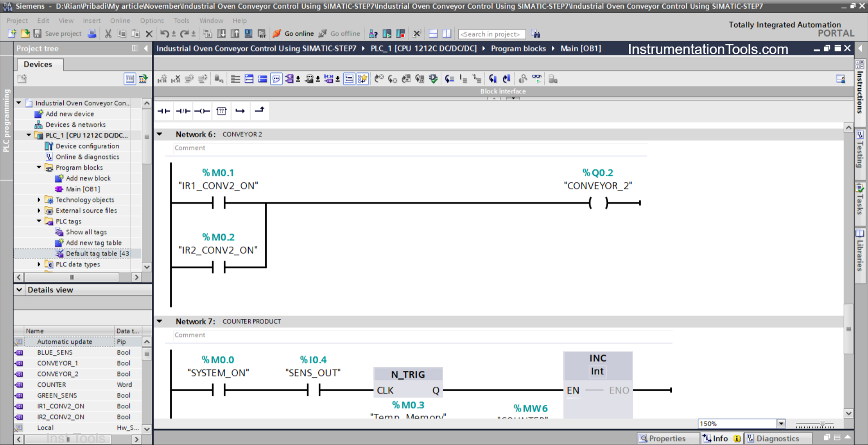Viewport: 868px width, 445px height.
Task: Switch to the Diagnostics tab
Action: [x=778, y=438]
